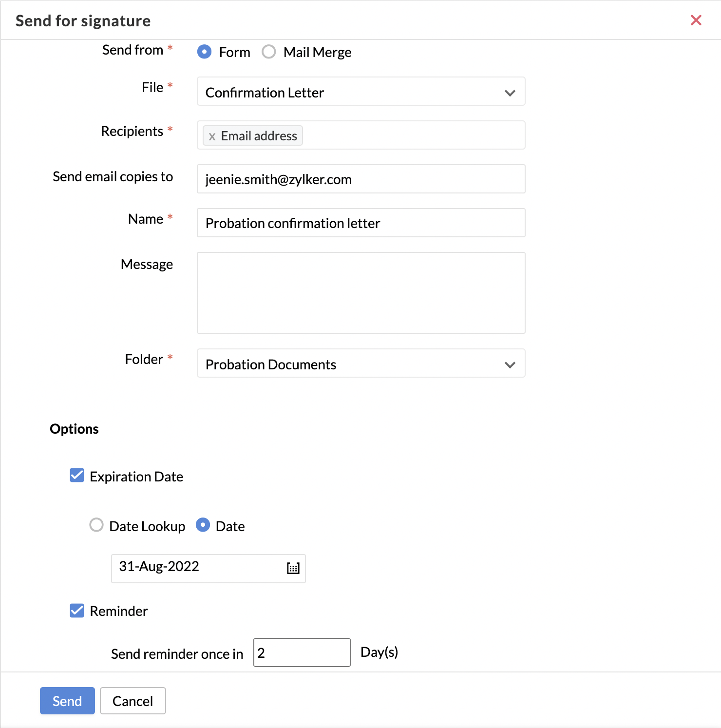This screenshot has width=721, height=728.
Task: Remove the Email address recipient tag
Action: pyautogui.click(x=212, y=136)
